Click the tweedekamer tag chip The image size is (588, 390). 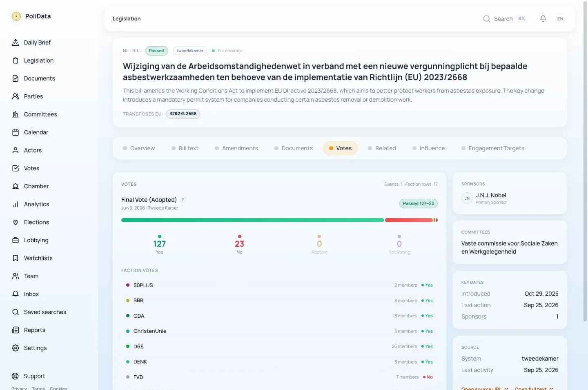point(190,51)
